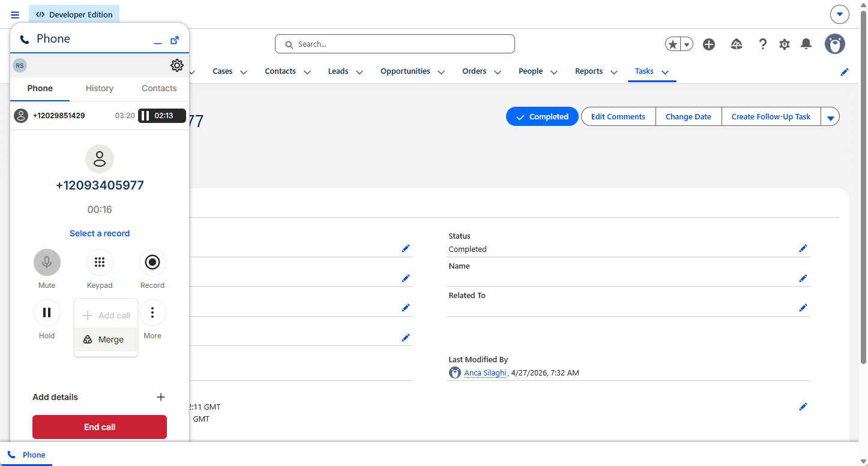868x466 pixels.
Task: Expand the Leads tab dropdown chevron
Action: (360, 72)
